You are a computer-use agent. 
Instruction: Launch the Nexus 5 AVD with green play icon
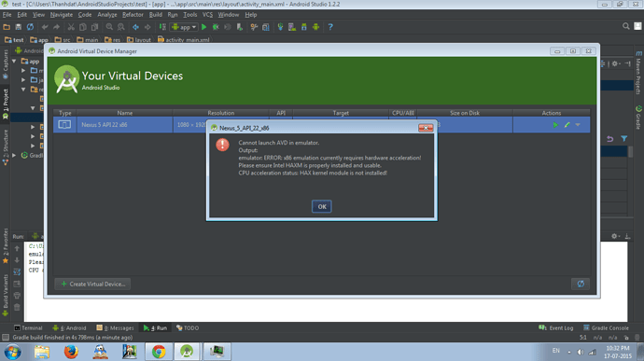555,125
